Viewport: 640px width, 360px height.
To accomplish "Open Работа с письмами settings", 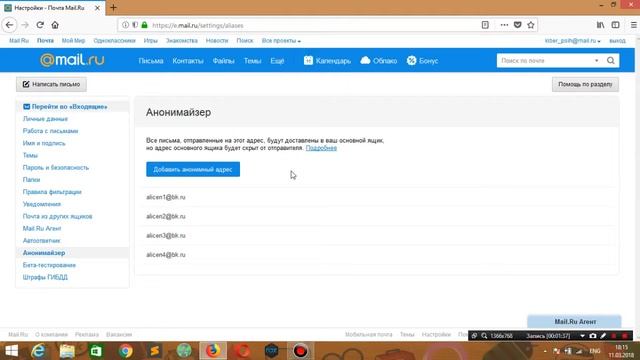I will click(50, 131).
